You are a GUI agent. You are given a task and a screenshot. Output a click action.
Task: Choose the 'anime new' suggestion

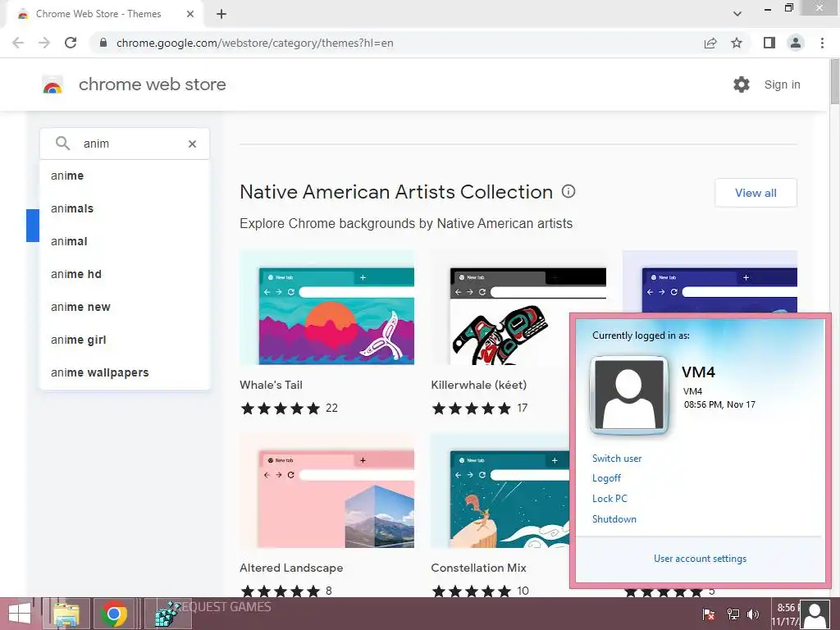tap(125, 307)
